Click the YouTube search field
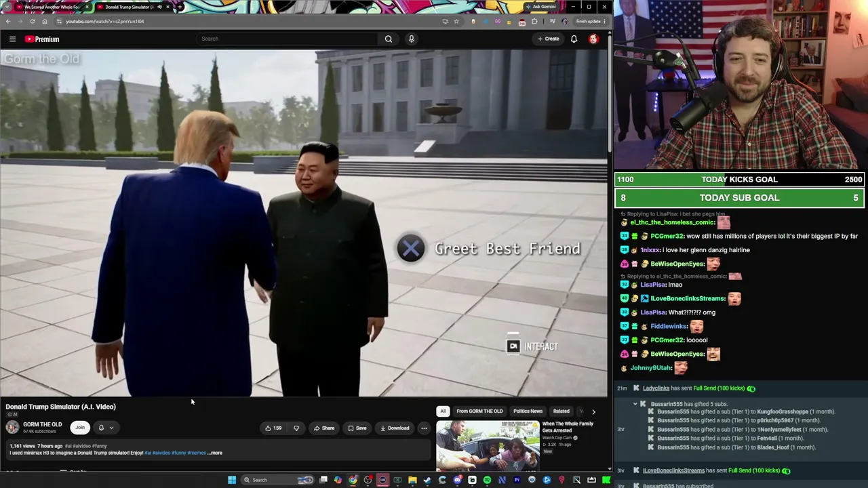The height and width of the screenshot is (488, 868). [288, 39]
